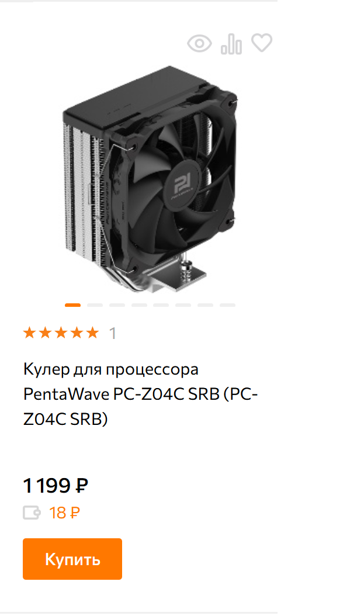
Task: Select the fourth image indicator dash
Action: coord(139,305)
